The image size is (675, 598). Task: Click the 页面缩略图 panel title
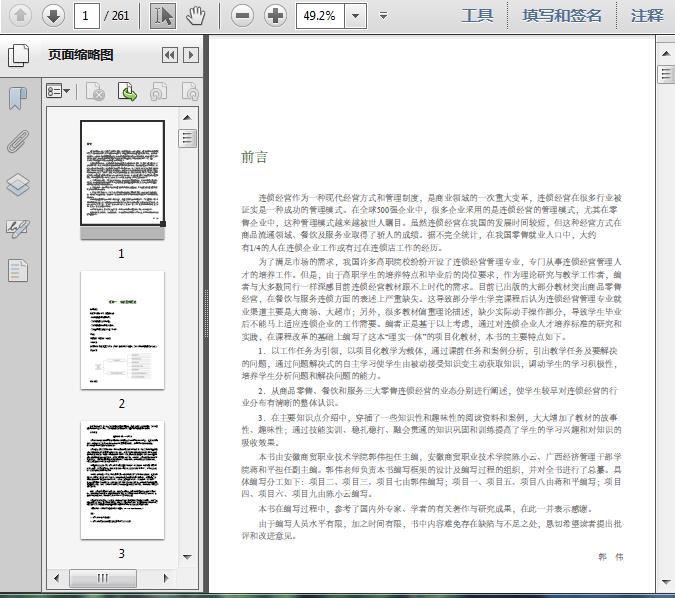pyautogui.click(x=81, y=55)
